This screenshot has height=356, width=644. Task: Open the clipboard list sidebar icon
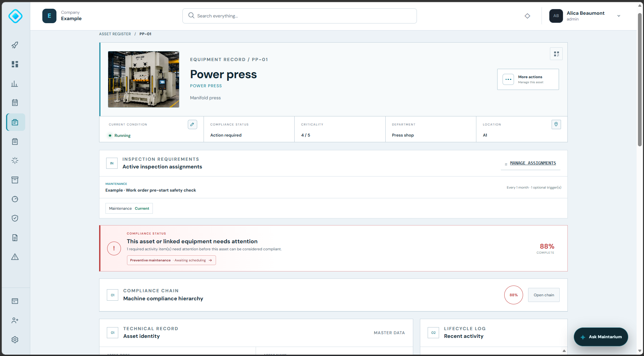15,142
